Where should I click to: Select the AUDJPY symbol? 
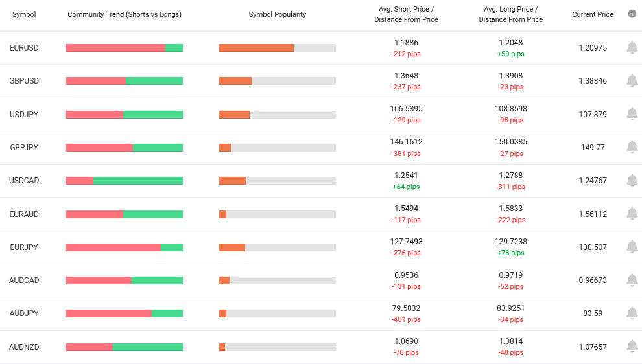coord(24,313)
